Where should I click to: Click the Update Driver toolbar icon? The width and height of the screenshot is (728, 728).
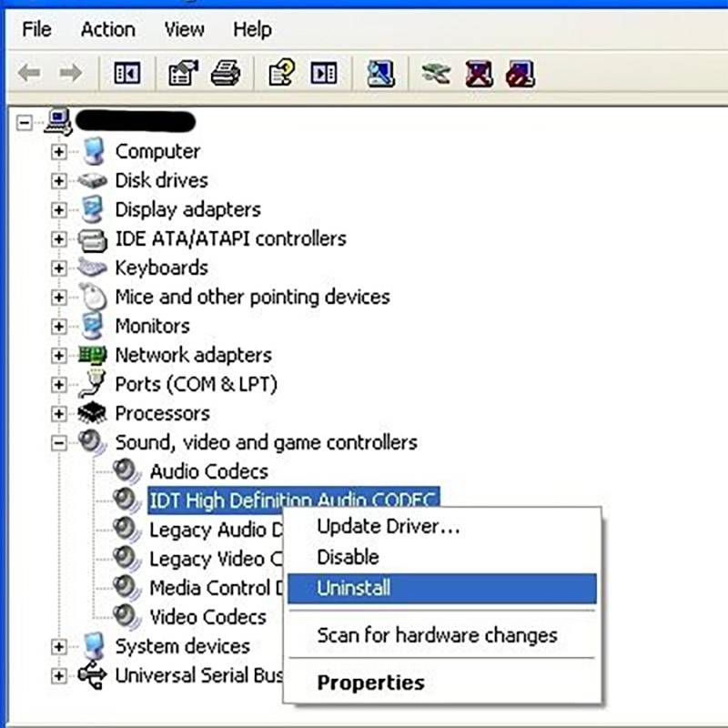point(436,74)
